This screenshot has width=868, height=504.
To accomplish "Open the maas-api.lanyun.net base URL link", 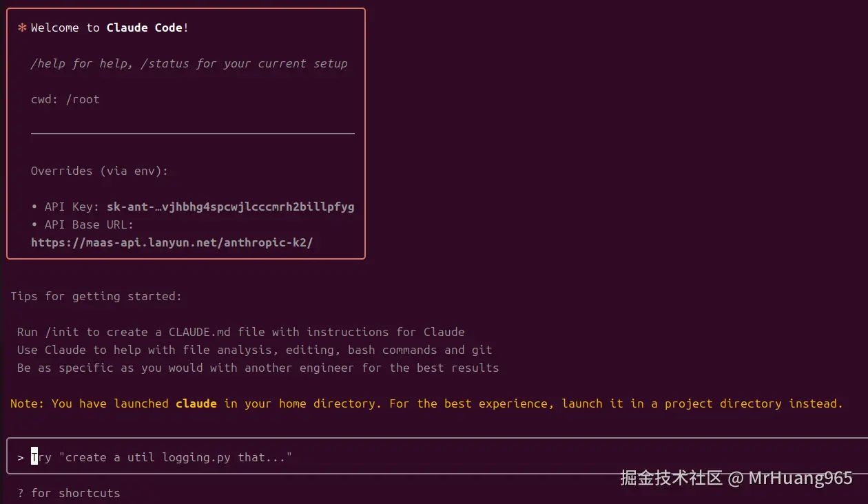I will (172, 242).
